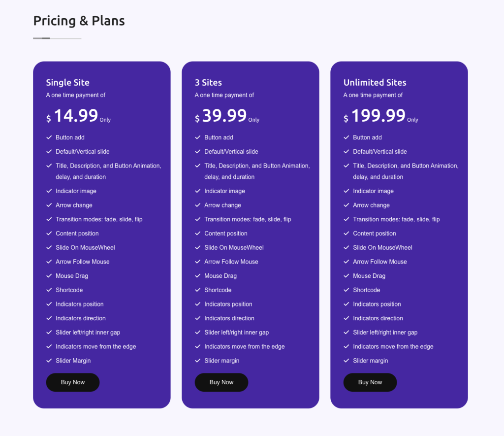Screen dimensions: 504x436
Task: Select the Mouse Drag checkmark in Single Site
Action: 49,276
